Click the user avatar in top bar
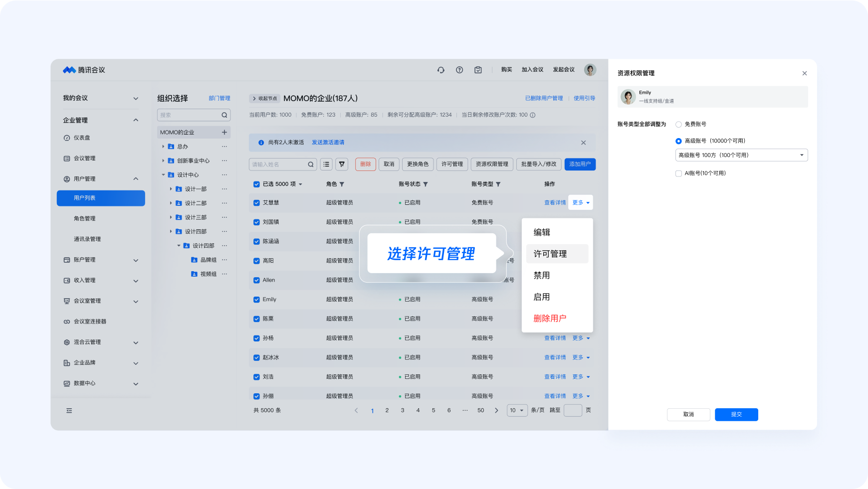This screenshot has width=868, height=489. click(x=590, y=70)
